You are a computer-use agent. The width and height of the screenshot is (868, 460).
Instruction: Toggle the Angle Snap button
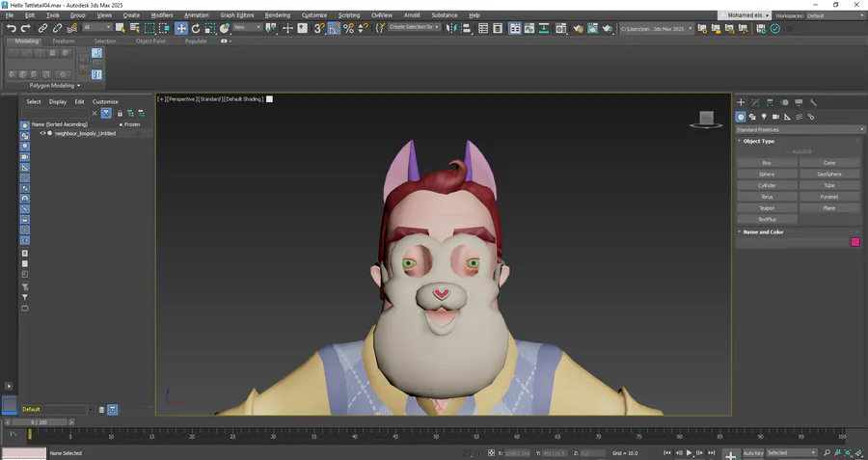pos(334,28)
